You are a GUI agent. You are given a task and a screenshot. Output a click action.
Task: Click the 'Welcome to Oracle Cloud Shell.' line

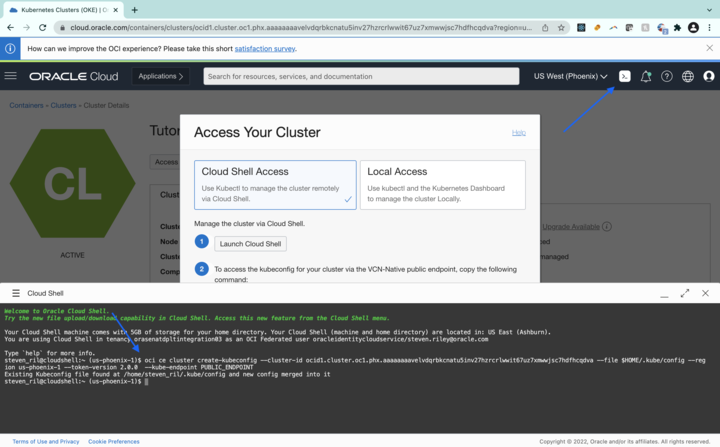click(x=56, y=311)
